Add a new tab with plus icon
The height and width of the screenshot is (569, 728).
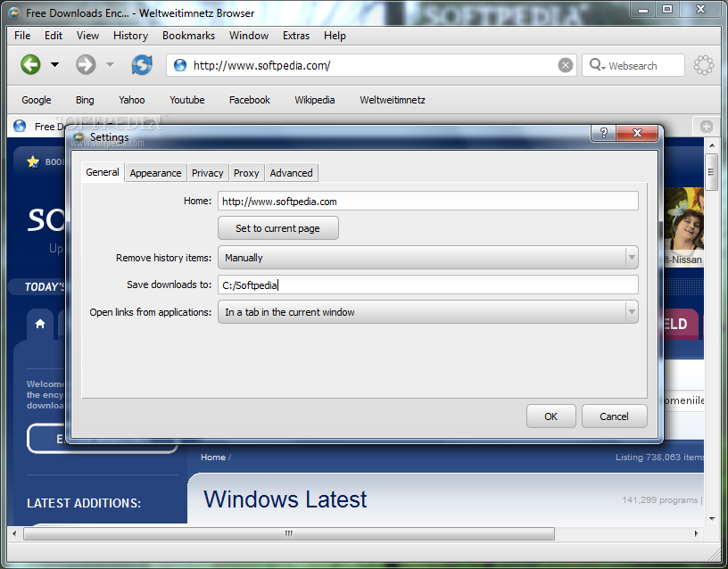(707, 127)
